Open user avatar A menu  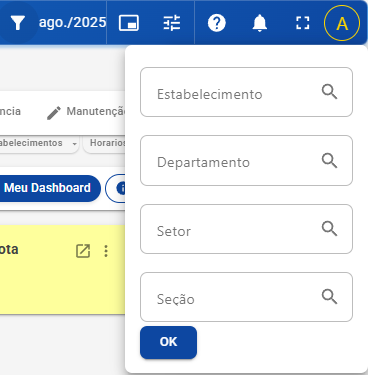[x=342, y=23]
